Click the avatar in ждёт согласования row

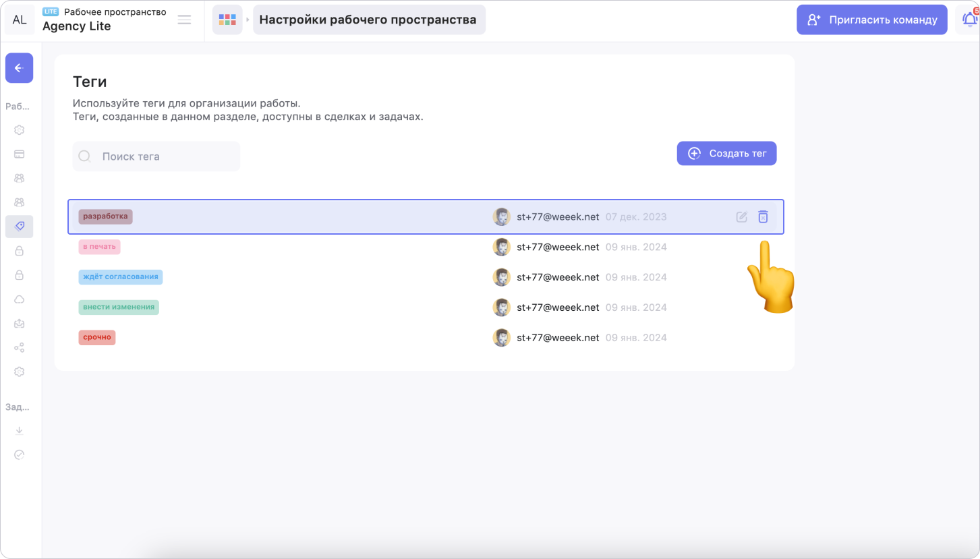(501, 277)
